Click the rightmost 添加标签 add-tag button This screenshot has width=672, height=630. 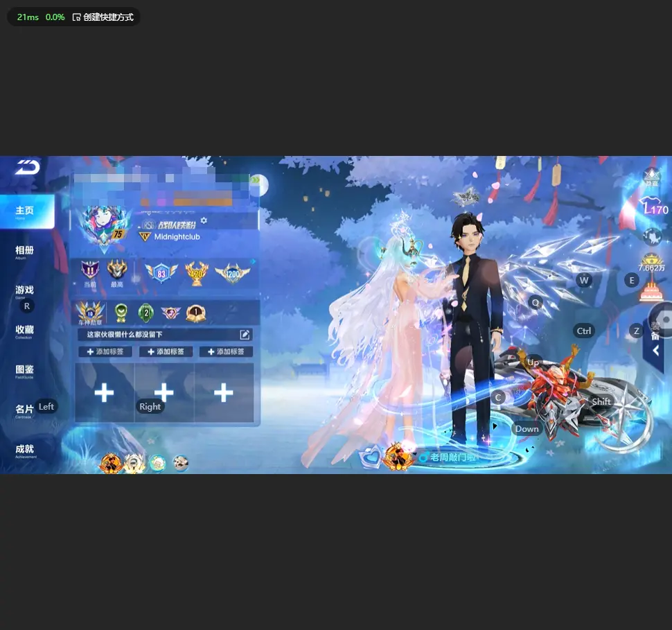(x=226, y=351)
